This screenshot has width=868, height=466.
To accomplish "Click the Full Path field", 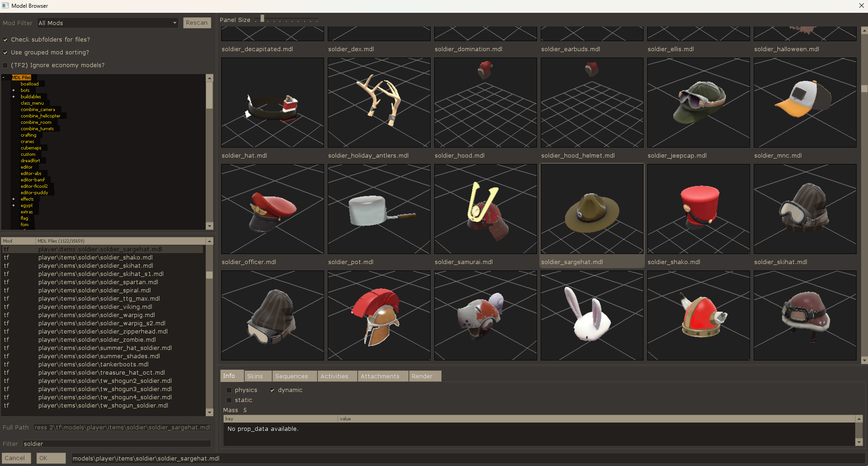I will (x=122, y=428).
